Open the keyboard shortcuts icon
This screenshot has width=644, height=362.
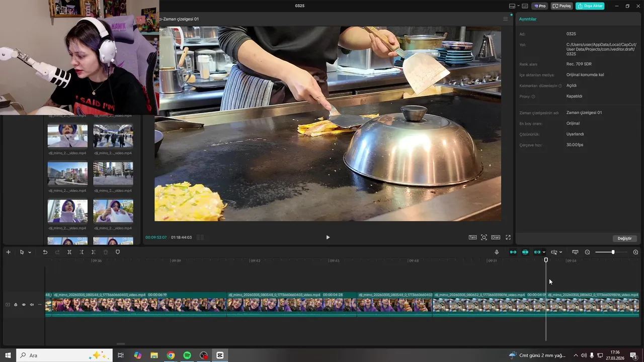point(525,6)
